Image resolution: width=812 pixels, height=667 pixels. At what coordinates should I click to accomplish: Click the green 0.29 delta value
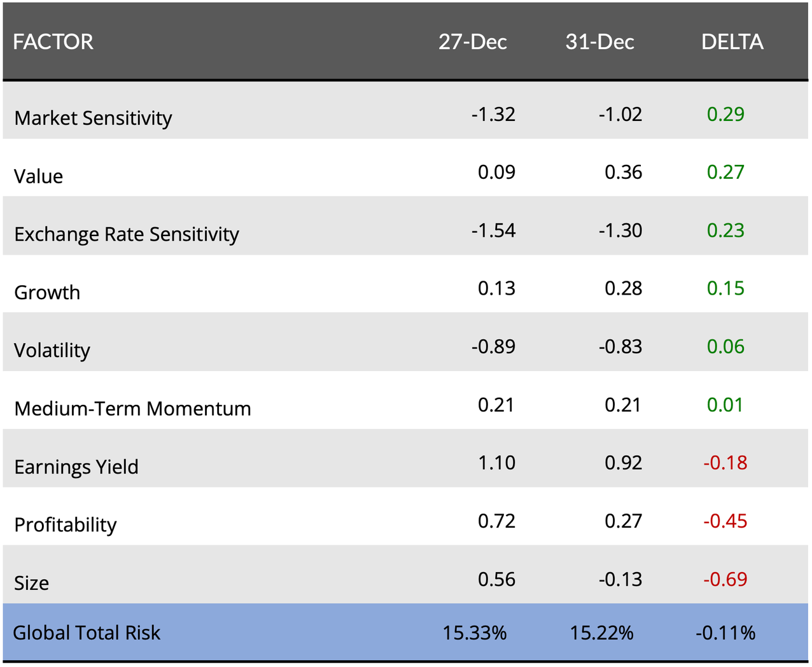point(725,115)
